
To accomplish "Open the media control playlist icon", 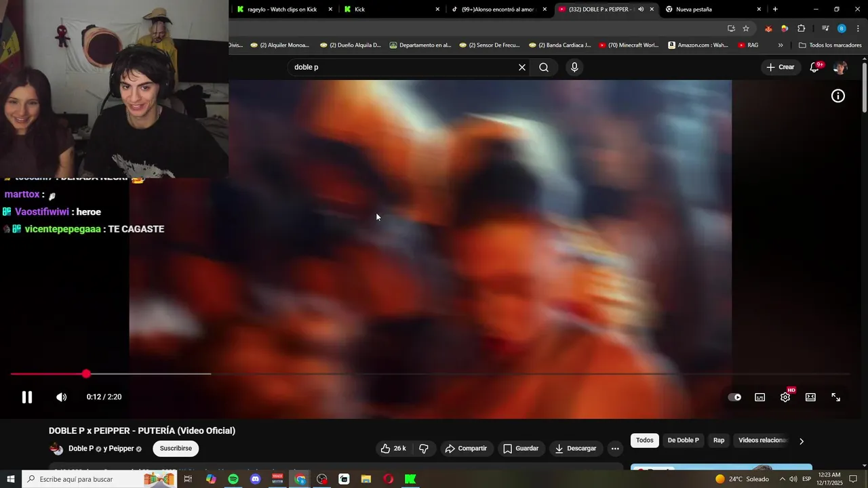I will coord(825,28).
